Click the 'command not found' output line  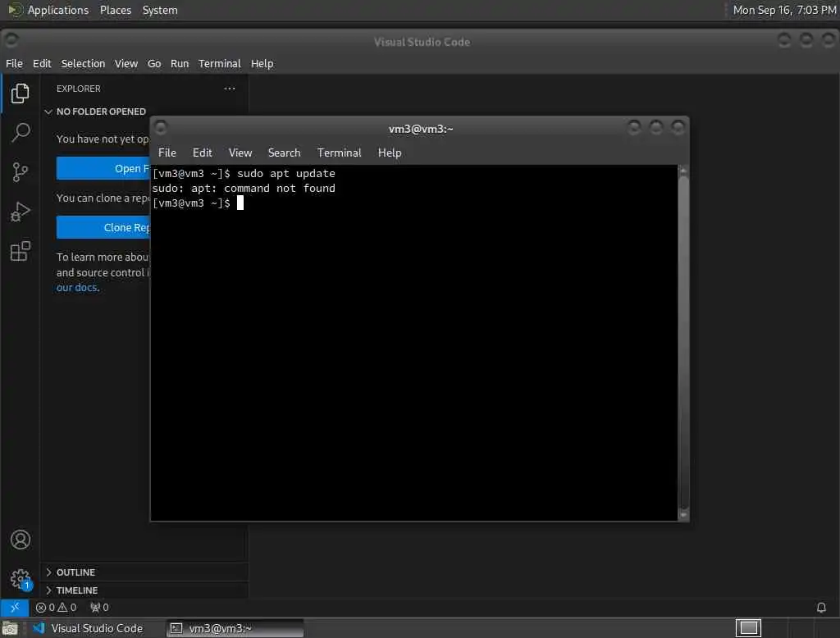[x=244, y=188]
